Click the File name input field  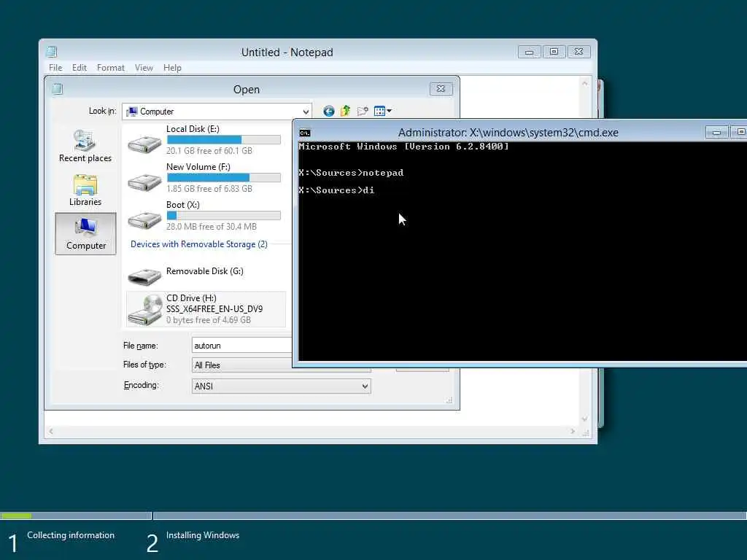242,346
